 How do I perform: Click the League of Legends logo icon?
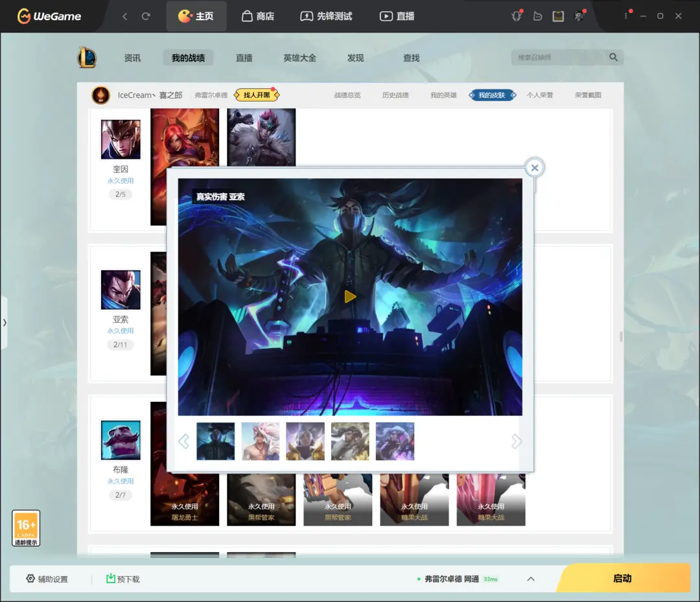coord(87,58)
